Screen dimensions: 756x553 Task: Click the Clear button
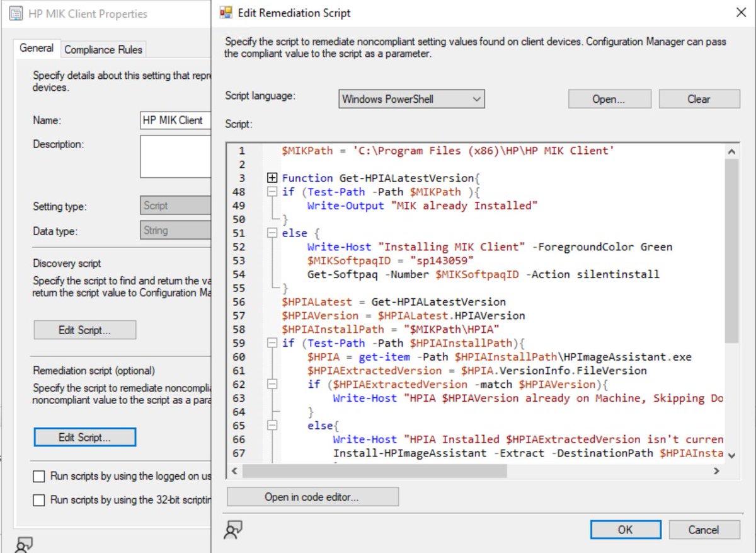point(699,99)
